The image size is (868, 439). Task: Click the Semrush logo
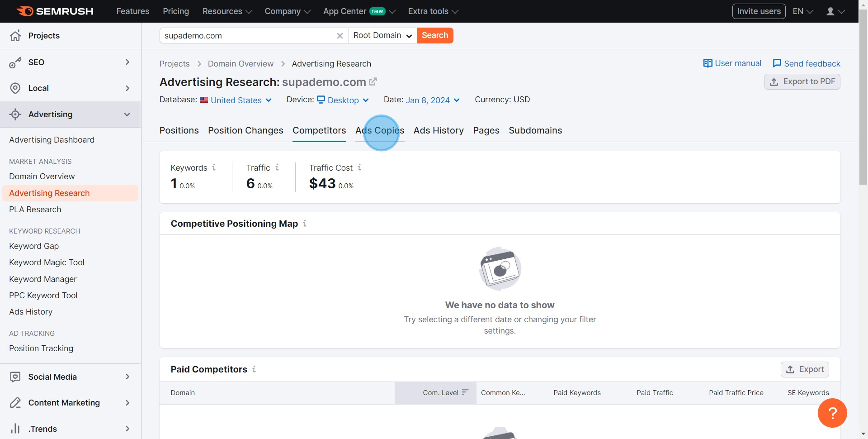pos(55,11)
